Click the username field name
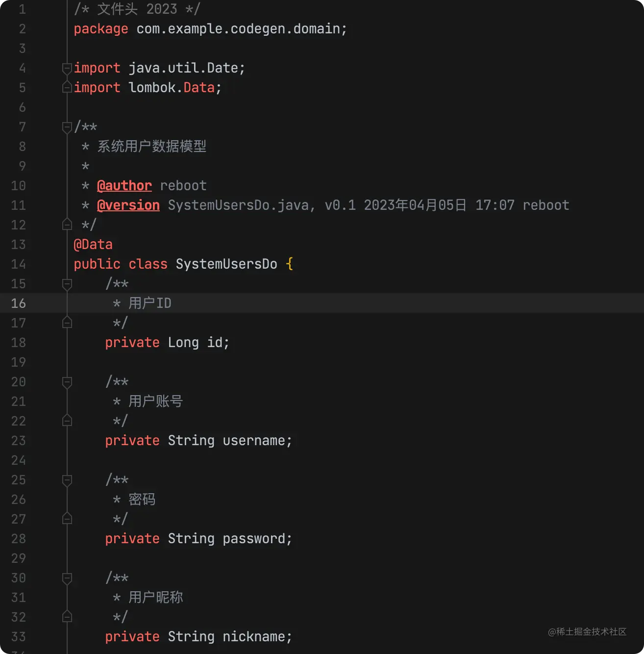This screenshot has width=644, height=654. point(254,441)
